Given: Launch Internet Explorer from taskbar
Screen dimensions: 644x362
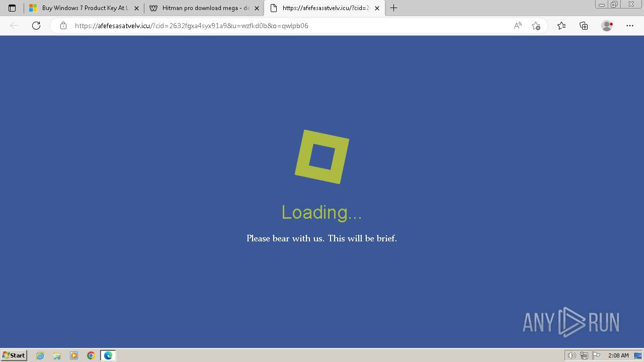Looking at the screenshot, I should tap(40, 355).
